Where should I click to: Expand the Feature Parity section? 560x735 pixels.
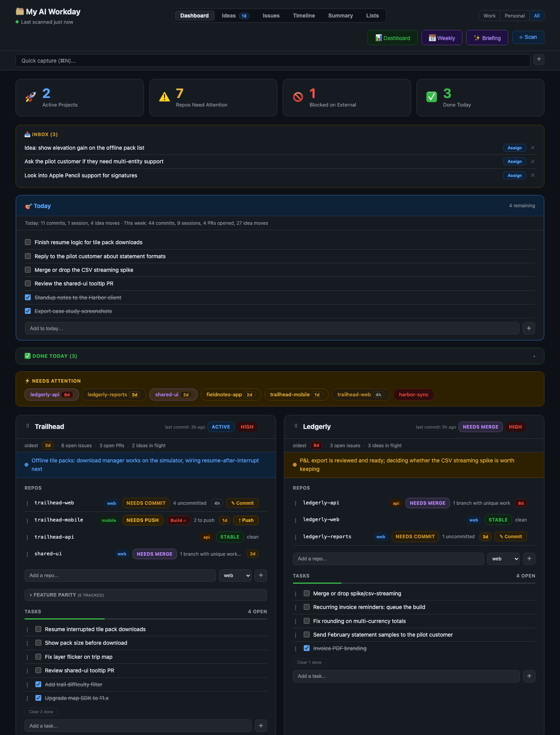click(145, 595)
